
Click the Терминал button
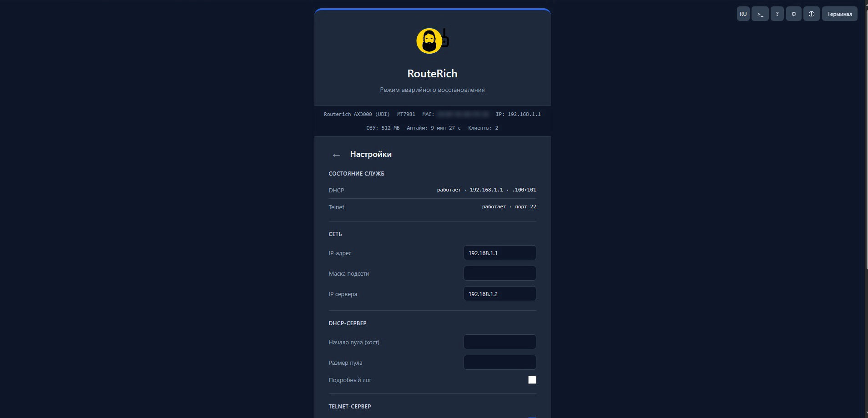click(839, 14)
